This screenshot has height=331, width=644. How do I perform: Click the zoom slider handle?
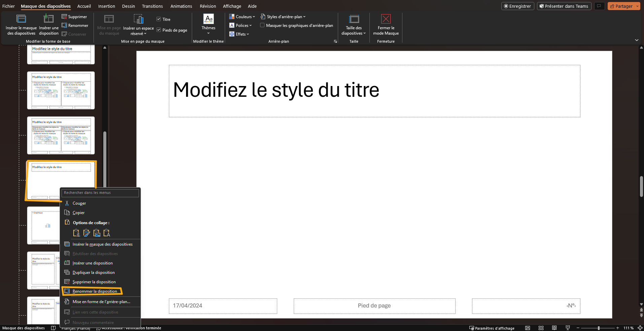[x=599, y=328]
